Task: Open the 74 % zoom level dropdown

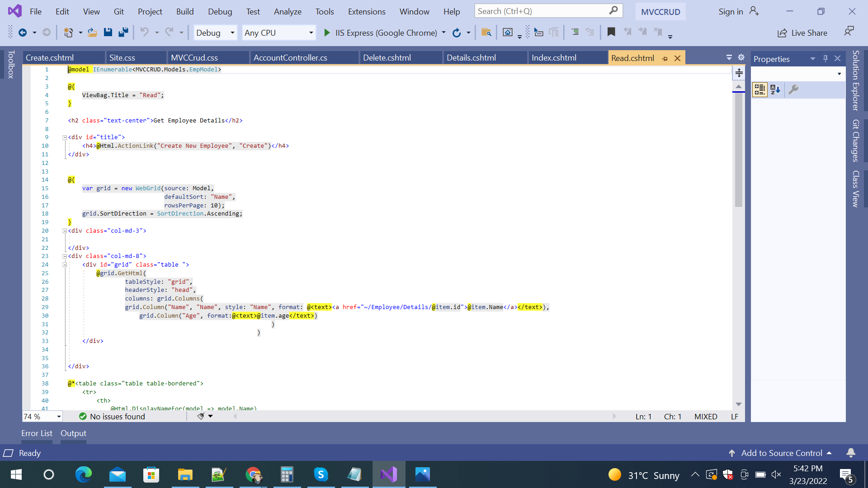Action: click(59, 417)
